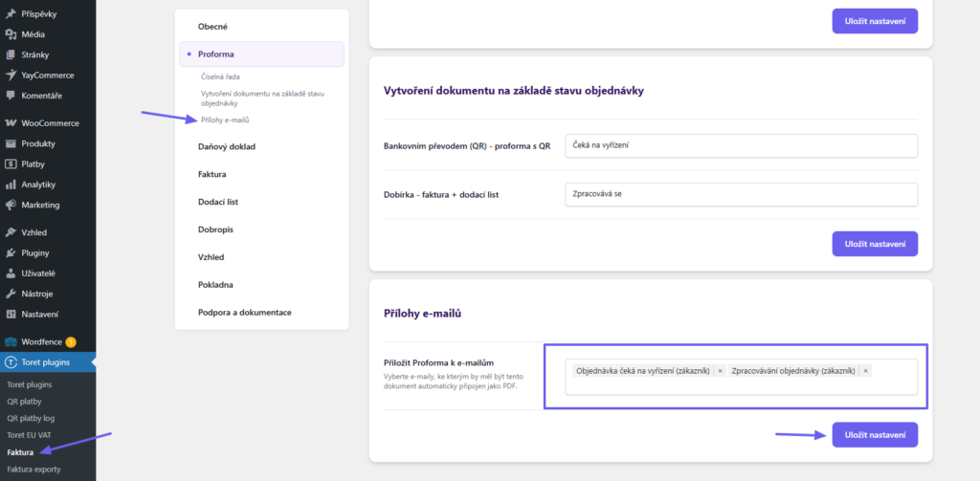Open the QR platby log submenu link
Image resolution: width=980 pixels, height=481 pixels.
32,419
